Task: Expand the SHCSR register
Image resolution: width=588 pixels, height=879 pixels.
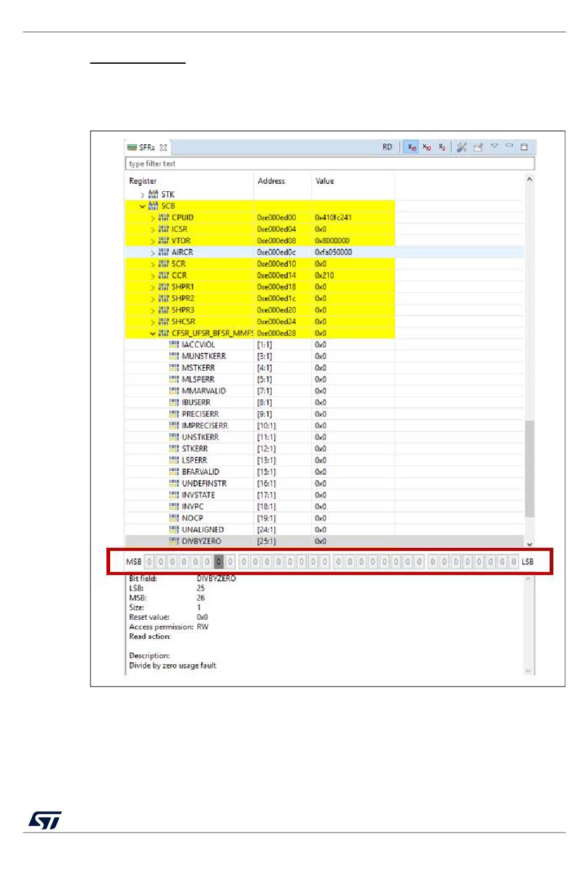Action: coord(153,322)
